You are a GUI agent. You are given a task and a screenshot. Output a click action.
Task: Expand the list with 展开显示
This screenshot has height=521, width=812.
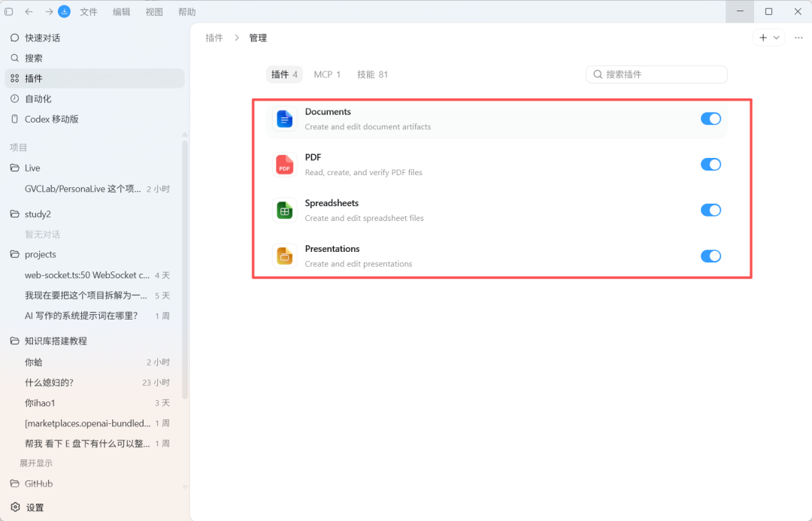(x=36, y=463)
